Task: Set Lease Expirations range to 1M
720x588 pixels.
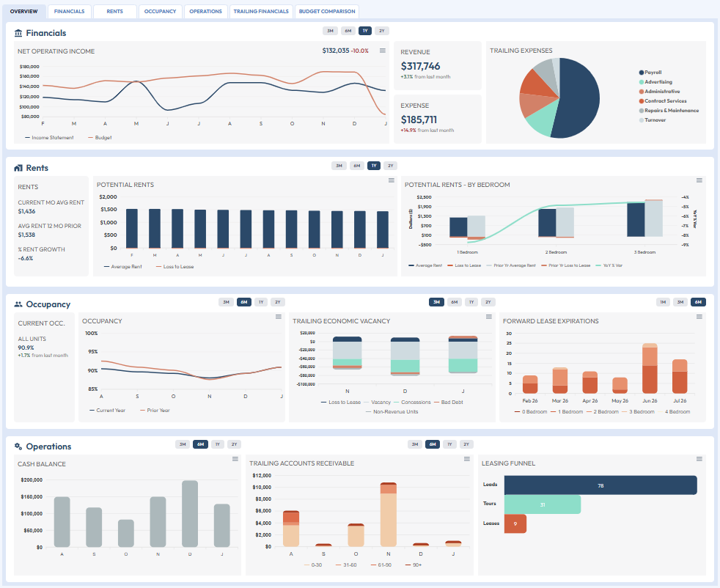Action: [663, 302]
